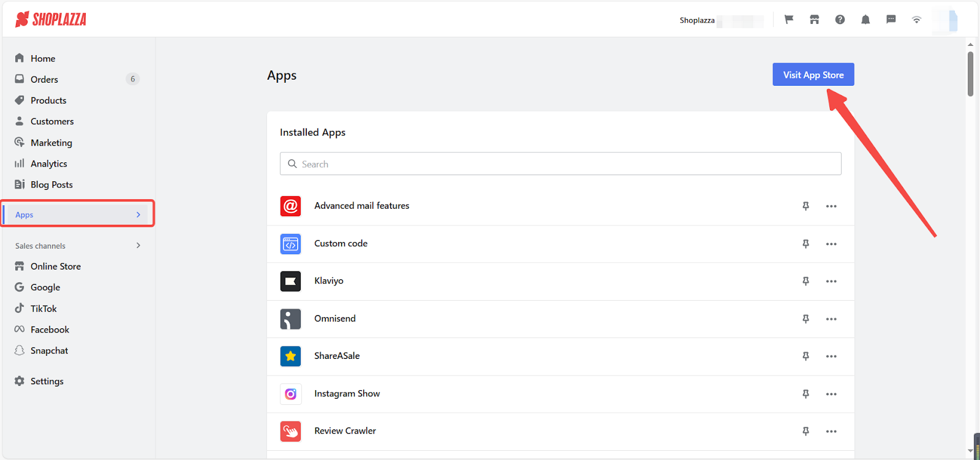Image resolution: width=980 pixels, height=460 pixels.
Task: Open the chat message icon
Action: pos(891,20)
